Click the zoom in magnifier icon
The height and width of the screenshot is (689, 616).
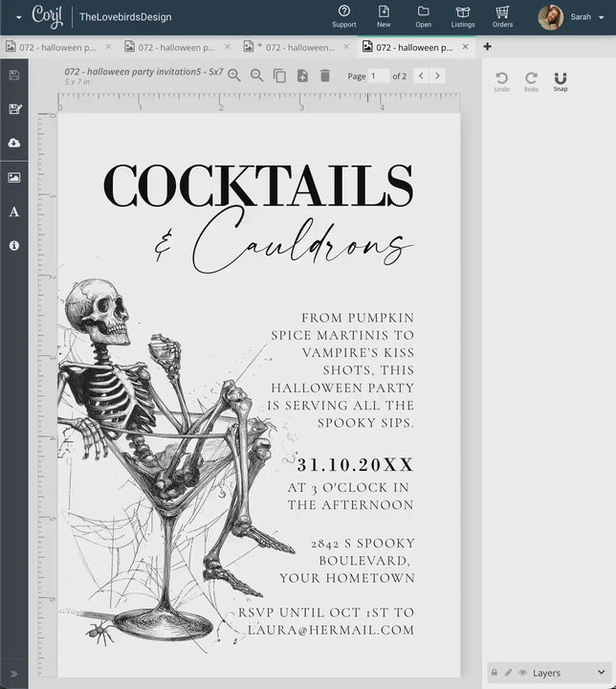tap(233, 76)
